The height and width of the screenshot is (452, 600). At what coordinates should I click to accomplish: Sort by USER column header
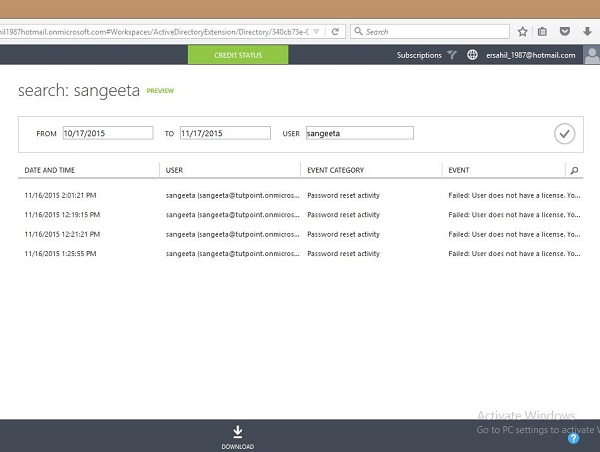(x=174, y=170)
